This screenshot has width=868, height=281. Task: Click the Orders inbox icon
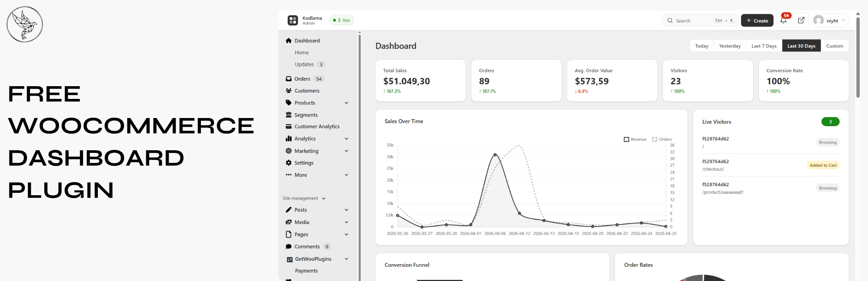(x=289, y=79)
